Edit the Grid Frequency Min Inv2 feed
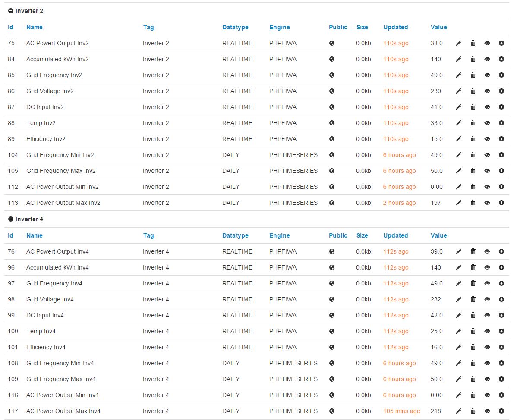The height and width of the screenshot is (420, 511). coord(459,155)
